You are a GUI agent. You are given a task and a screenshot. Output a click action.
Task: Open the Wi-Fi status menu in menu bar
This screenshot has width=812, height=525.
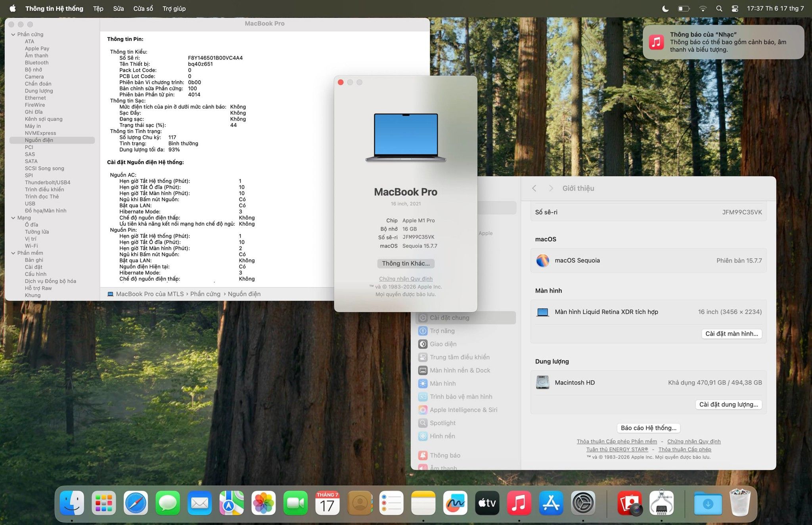[x=703, y=8]
